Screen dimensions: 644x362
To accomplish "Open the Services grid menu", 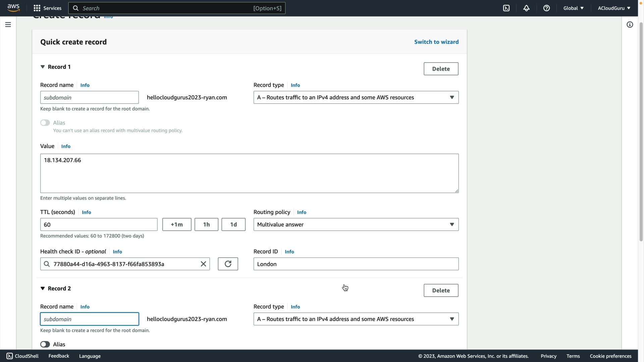I will click(x=47, y=8).
